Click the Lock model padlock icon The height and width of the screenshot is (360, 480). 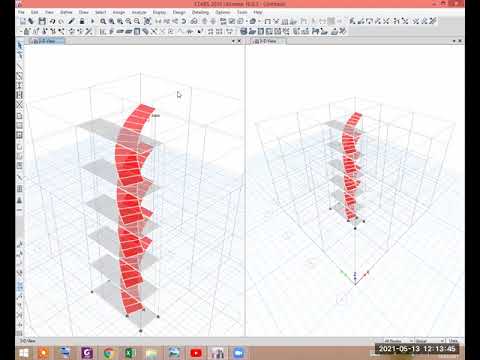click(82, 21)
